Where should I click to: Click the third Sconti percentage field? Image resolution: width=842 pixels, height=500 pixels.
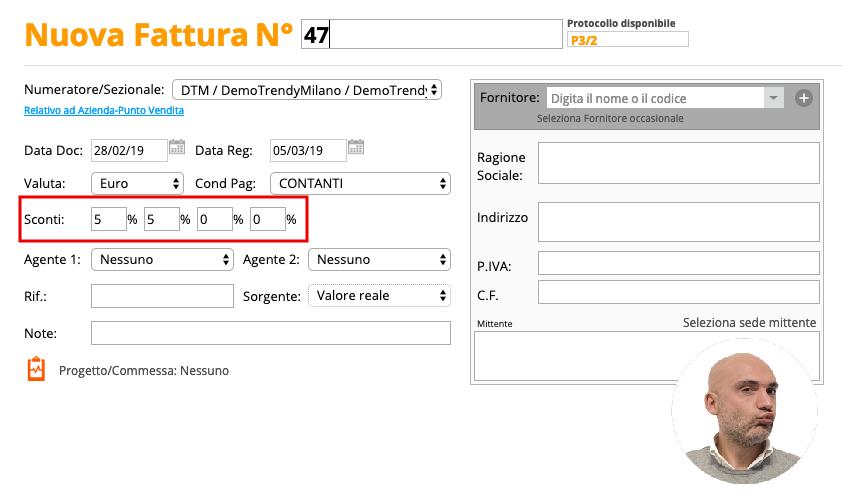coord(214,219)
